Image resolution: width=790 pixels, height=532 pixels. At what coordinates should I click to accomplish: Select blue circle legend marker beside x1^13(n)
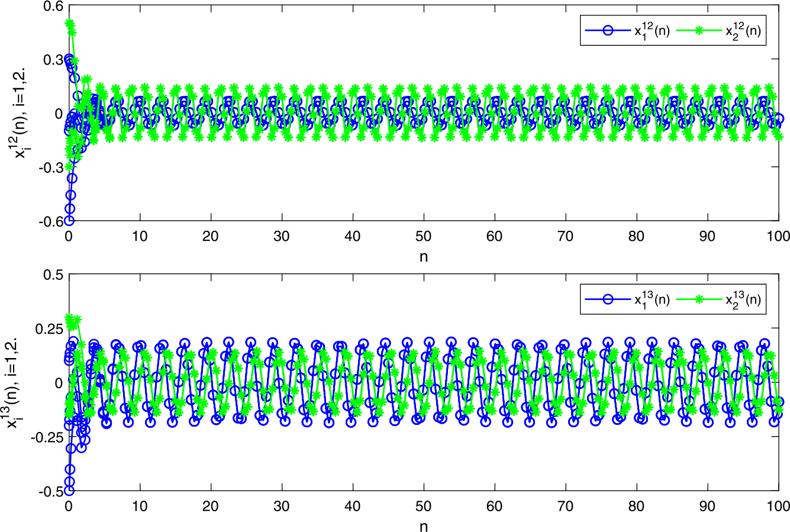[x=608, y=299]
